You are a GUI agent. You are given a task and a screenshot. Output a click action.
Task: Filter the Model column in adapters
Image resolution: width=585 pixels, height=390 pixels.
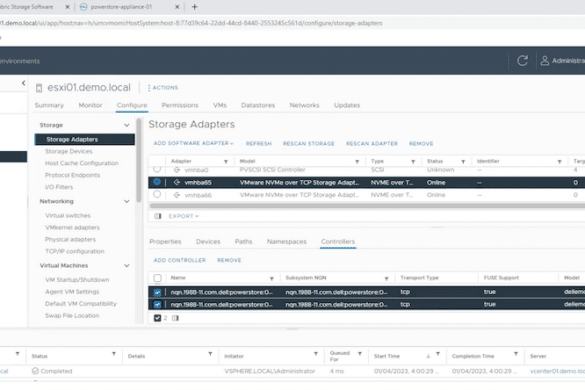357,162
